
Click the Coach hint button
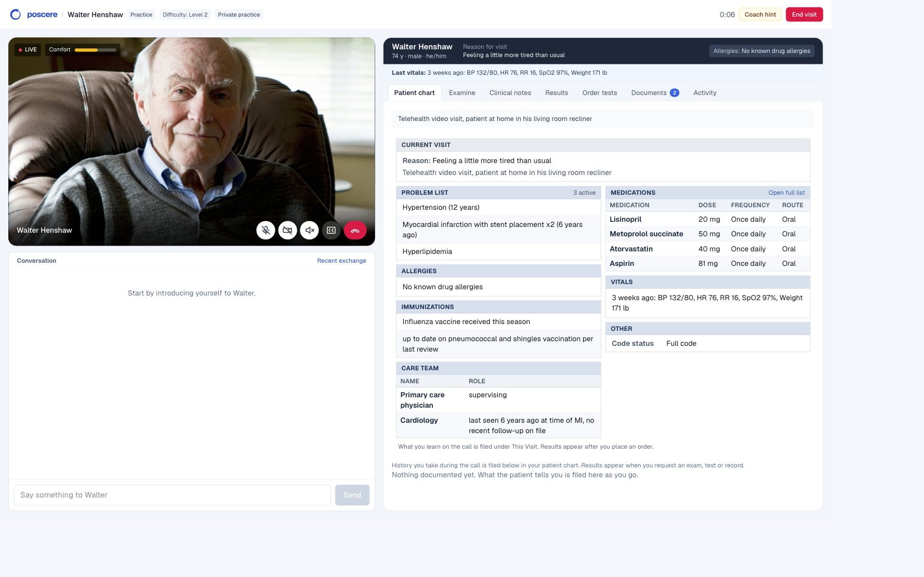pyautogui.click(x=760, y=15)
